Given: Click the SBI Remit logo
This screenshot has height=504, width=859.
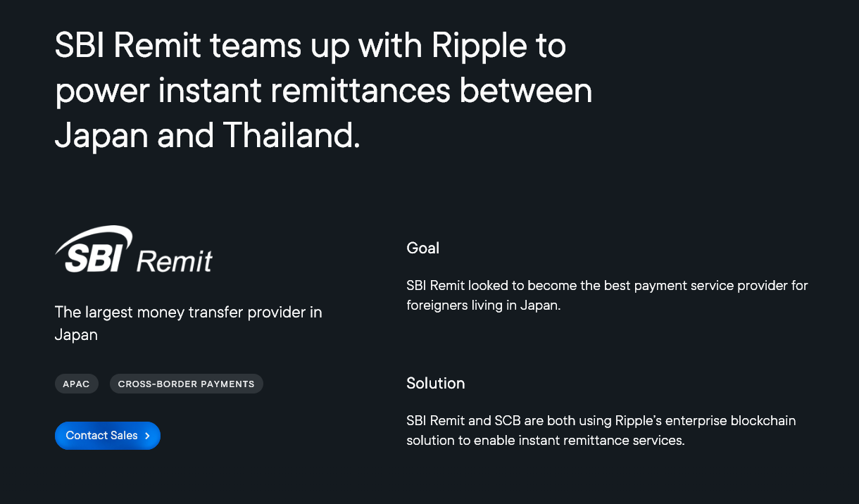Looking at the screenshot, I should pyautogui.click(x=133, y=250).
